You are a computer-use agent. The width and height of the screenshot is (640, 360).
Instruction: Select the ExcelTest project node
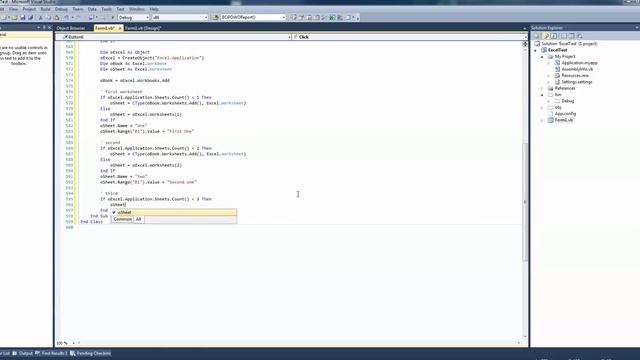[x=558, y=50]
